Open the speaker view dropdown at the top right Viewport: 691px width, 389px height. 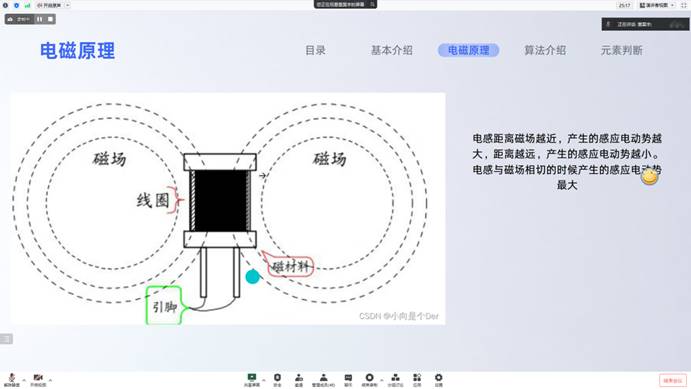tap(657, 5)
